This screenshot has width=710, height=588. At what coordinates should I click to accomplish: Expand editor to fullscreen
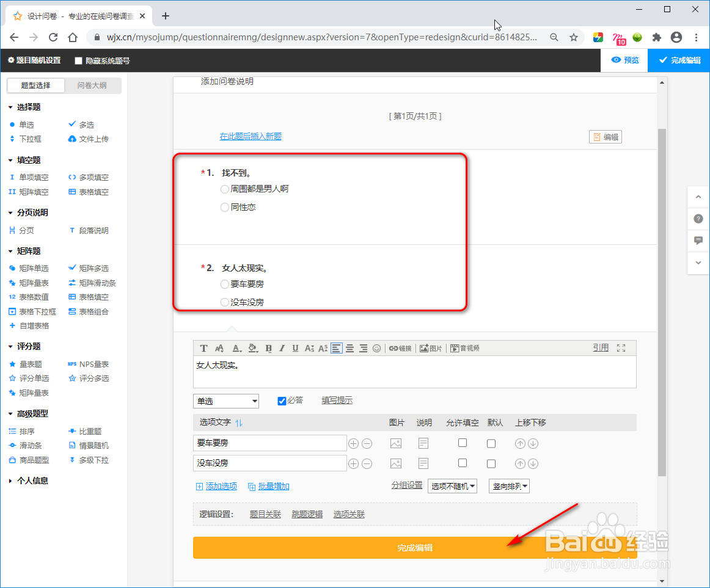tap(621, 348)
